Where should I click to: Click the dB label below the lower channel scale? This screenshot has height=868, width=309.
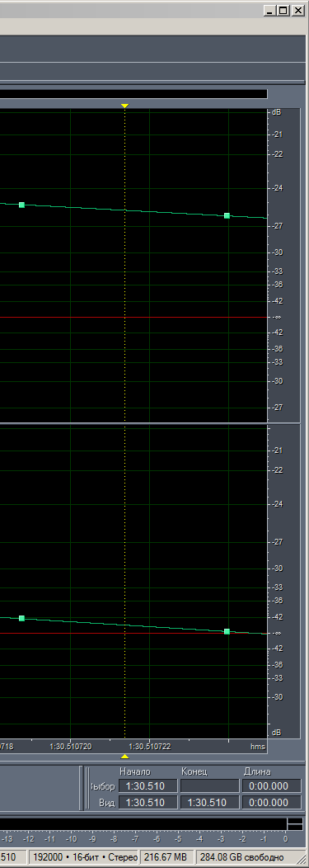(x=276, y=733)
